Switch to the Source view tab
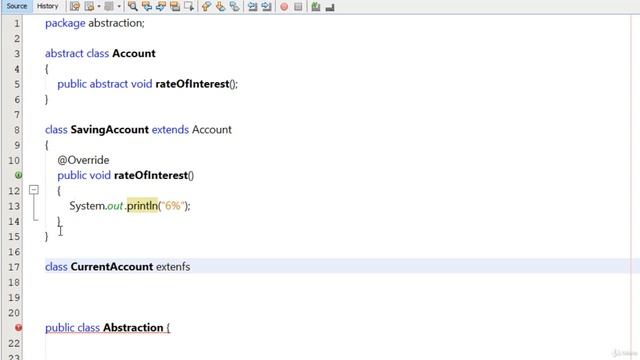Image resolution: width=640 pixels, height=360 pixels. tap(16, 6)
